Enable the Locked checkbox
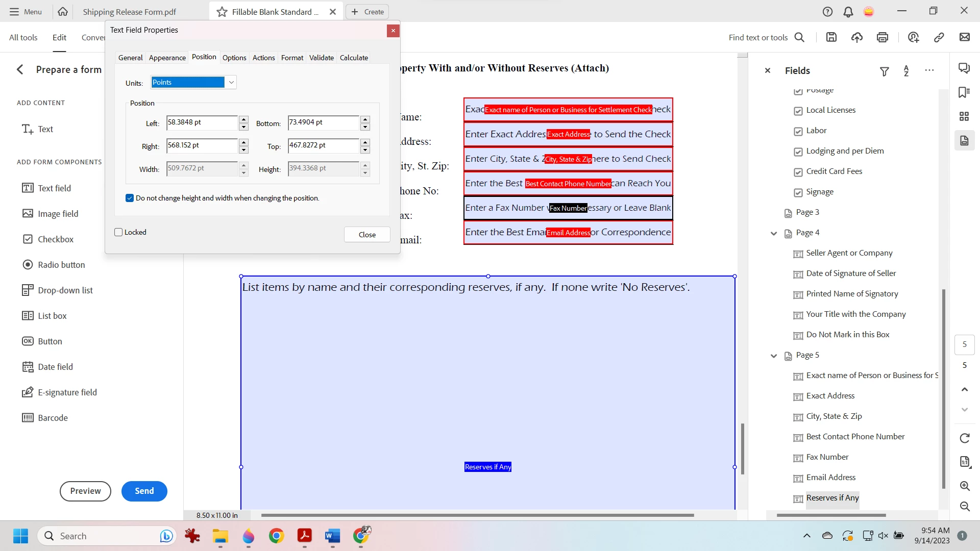 (119, 232)
